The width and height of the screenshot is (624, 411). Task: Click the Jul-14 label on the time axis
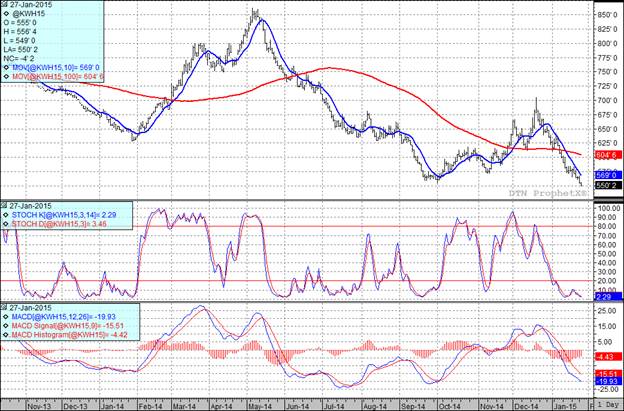point(333,406)
